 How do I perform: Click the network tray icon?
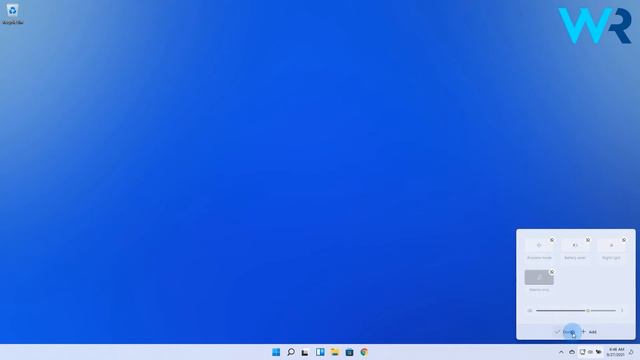click(x=582, y=352)
